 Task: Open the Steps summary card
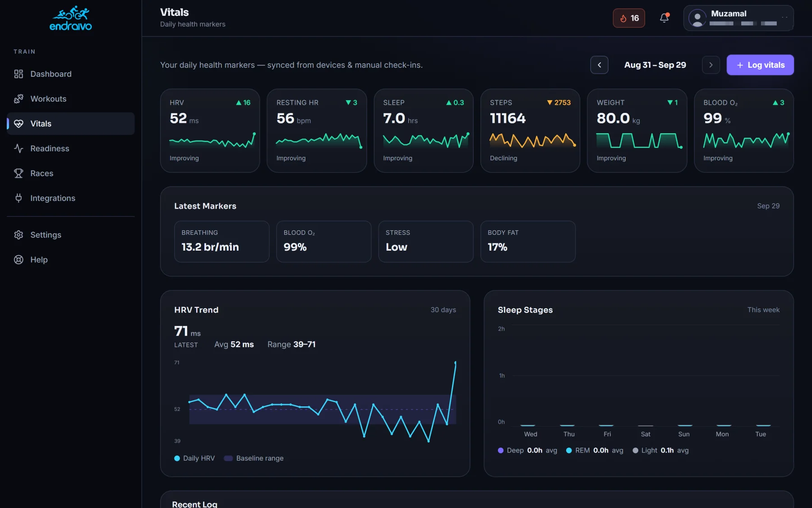(530, 130)
